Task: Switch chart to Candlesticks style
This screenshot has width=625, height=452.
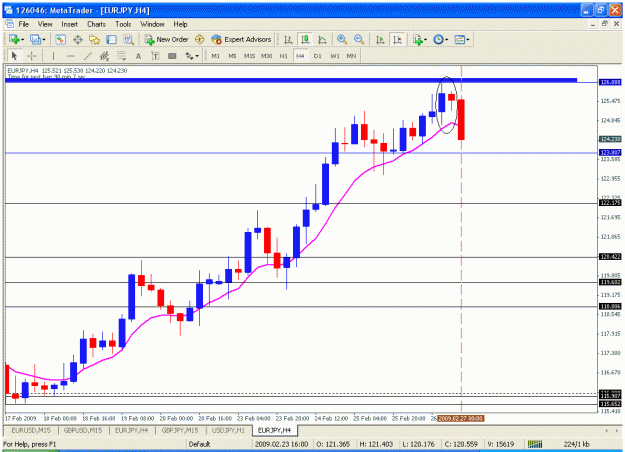Action: click(x=305, y=39)
